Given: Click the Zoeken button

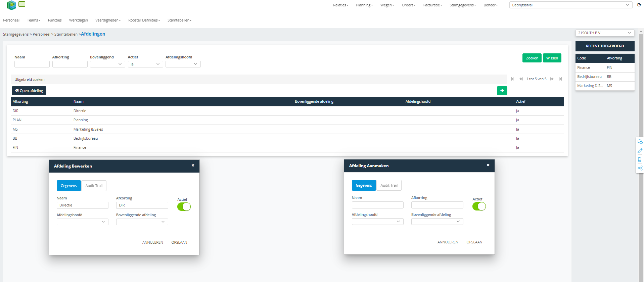Looking at the screenshot, I should (532, 58).
